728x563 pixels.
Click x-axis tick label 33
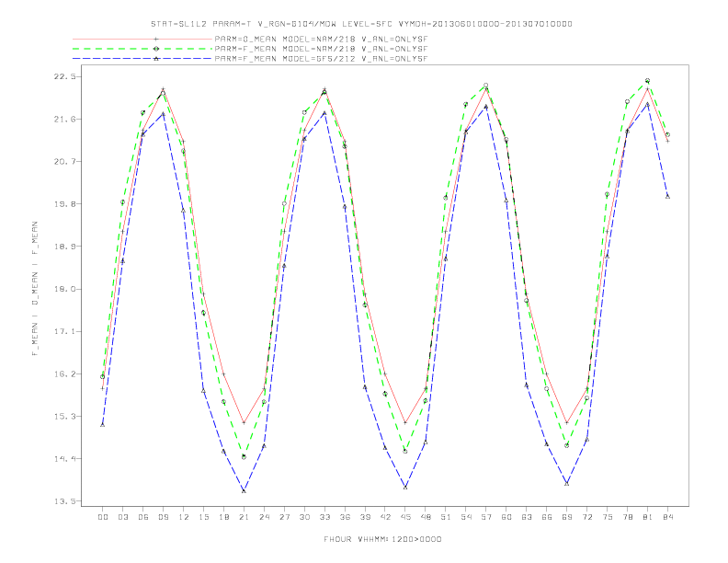click(x=324, y=517)
